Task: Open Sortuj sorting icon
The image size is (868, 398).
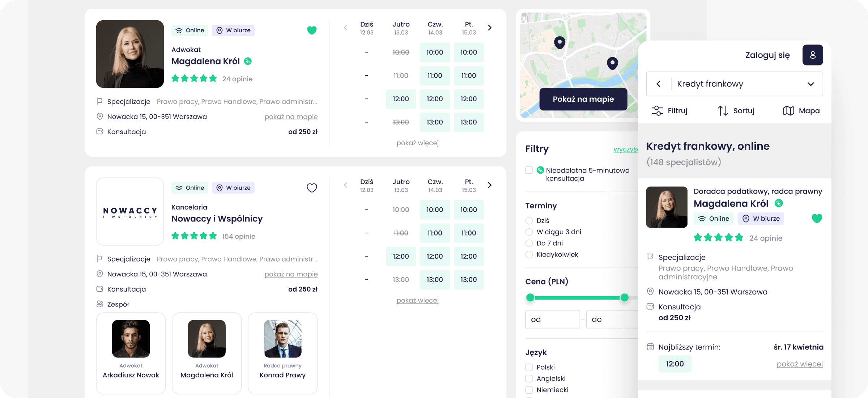Action: pyautogui.click(x=723, y=111)
